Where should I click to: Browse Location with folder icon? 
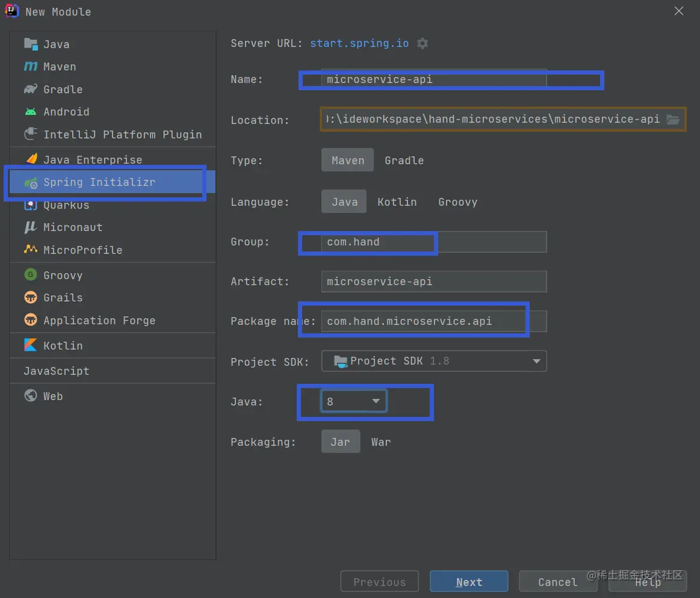coord(673,119)
